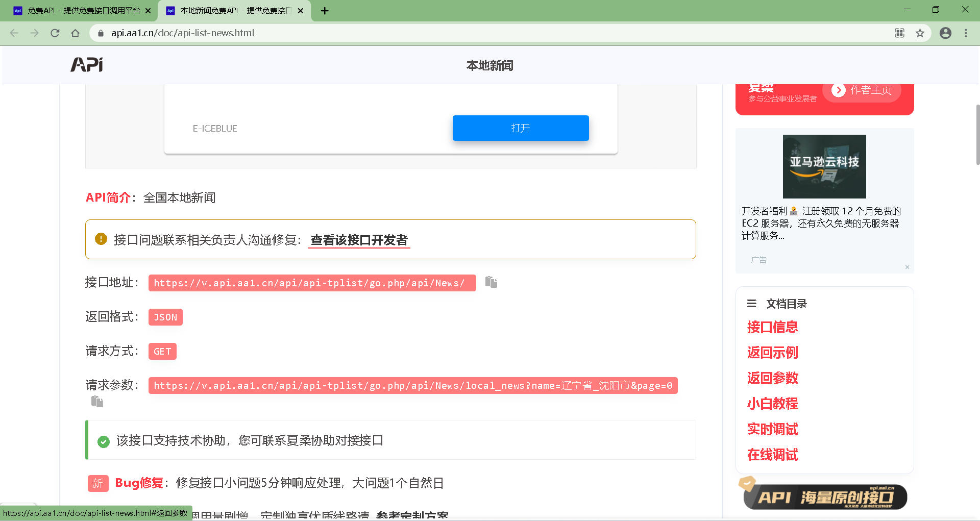The width and height of the screenshot is (980, 521).
Task: Click the 请求参数 example URL
Action: (x=413, y=386)
